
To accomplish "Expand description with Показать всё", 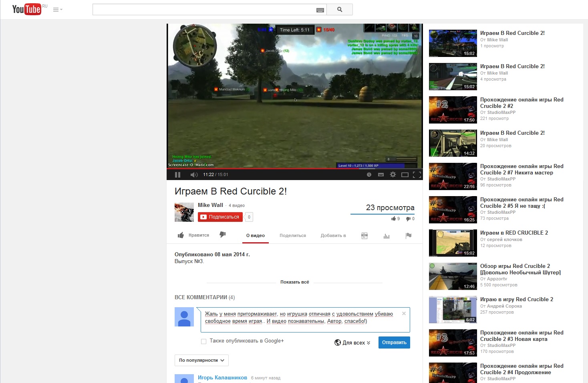I will tap(295, 282).
